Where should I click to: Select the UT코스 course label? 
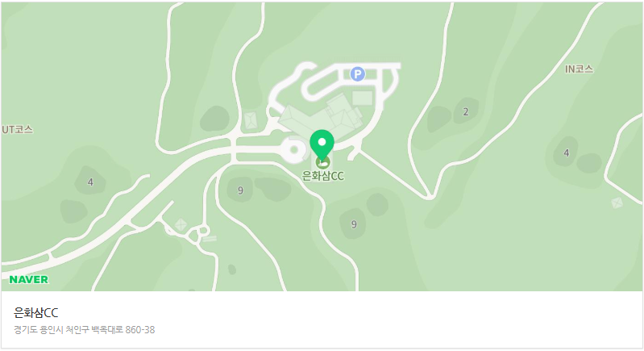(17, 129)
